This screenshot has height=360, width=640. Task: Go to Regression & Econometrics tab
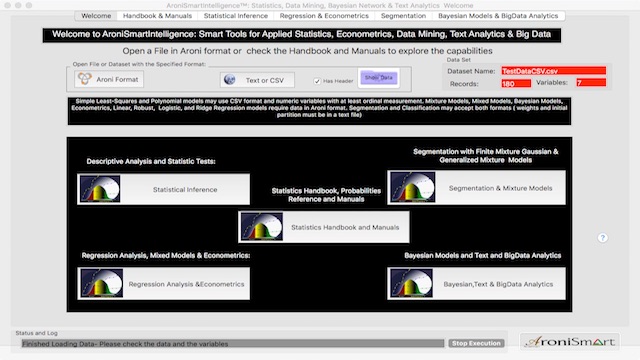coord(324,16)
